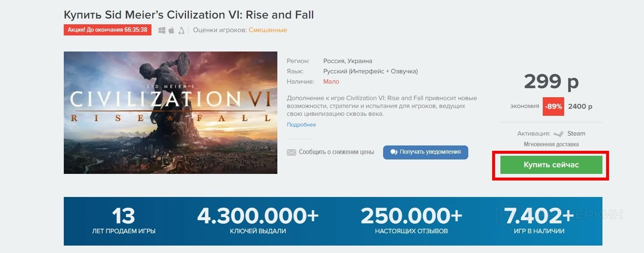Click the 299 р price
The image size is (644, 253).
coord(551,82)
